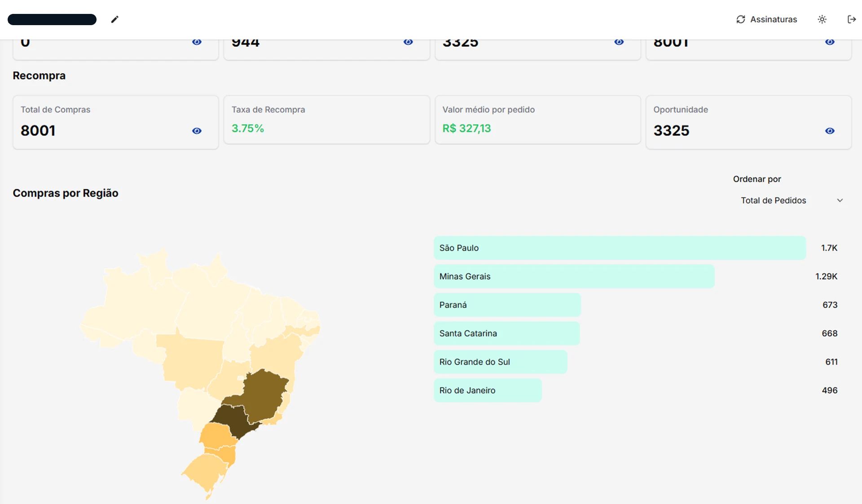Viewport: 862px width, 504px height.
Task: Click the Oportunidade 3325 value
Action: click(671, 131)
